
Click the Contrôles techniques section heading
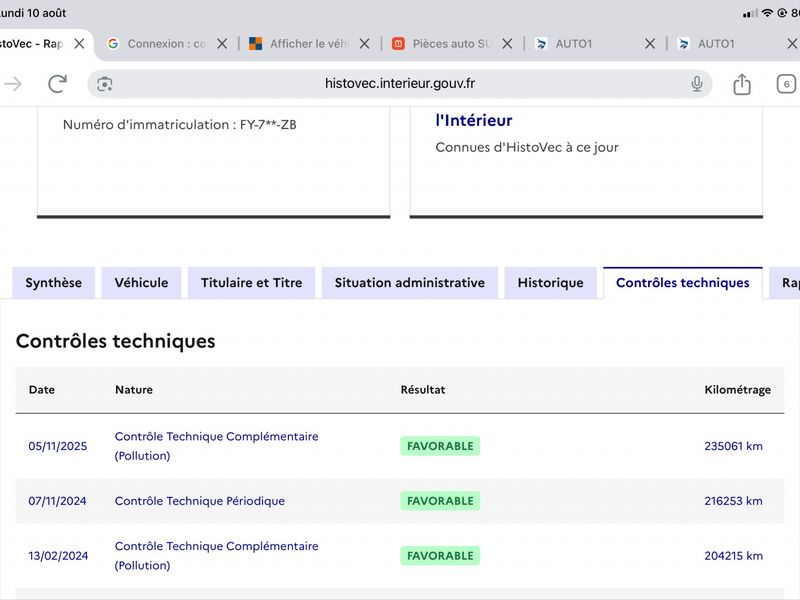[x=116, y=341]
